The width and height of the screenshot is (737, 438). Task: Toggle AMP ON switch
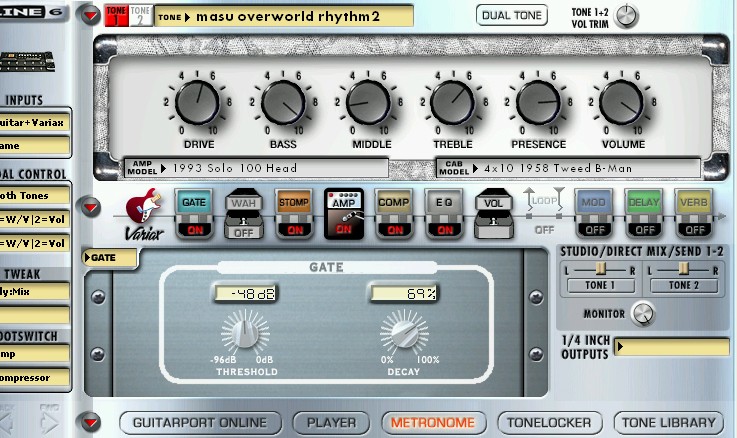click(x=344, y=229)
